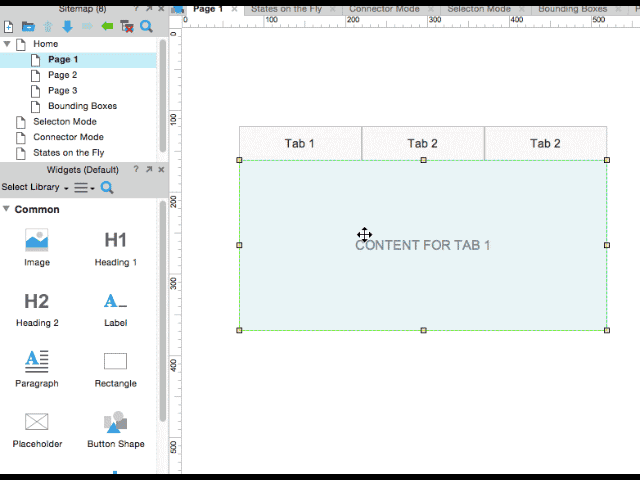This screenshot has width=640, height=480.
Task: Select the Label widget
Action: coord(116,310)
